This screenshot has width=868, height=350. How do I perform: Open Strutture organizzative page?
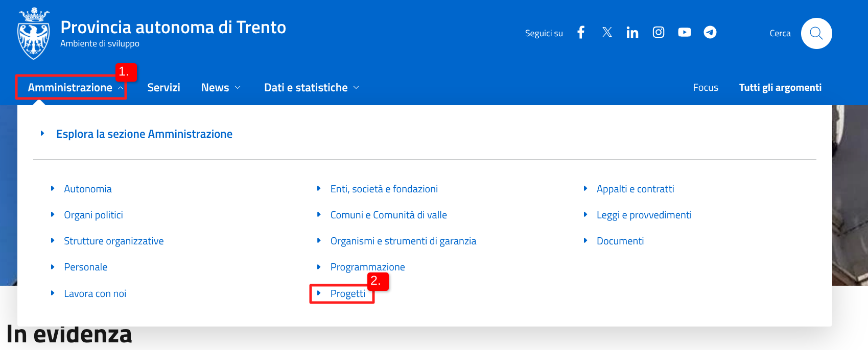(x=113, y=241)
